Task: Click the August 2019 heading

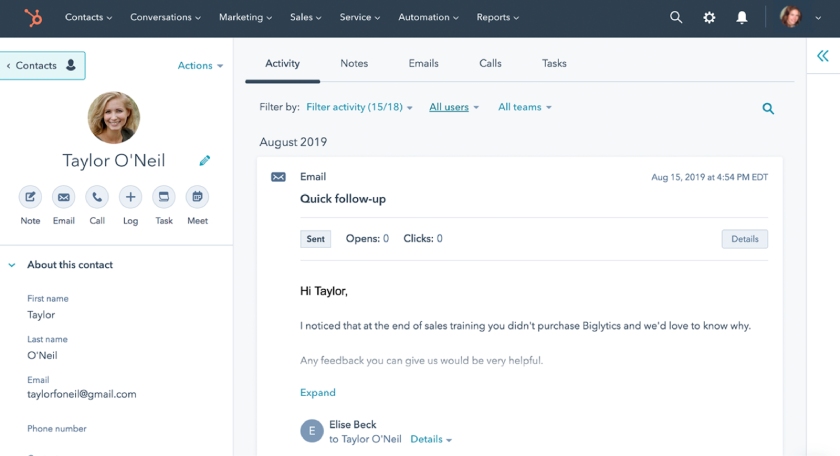Action: [293, 142]
